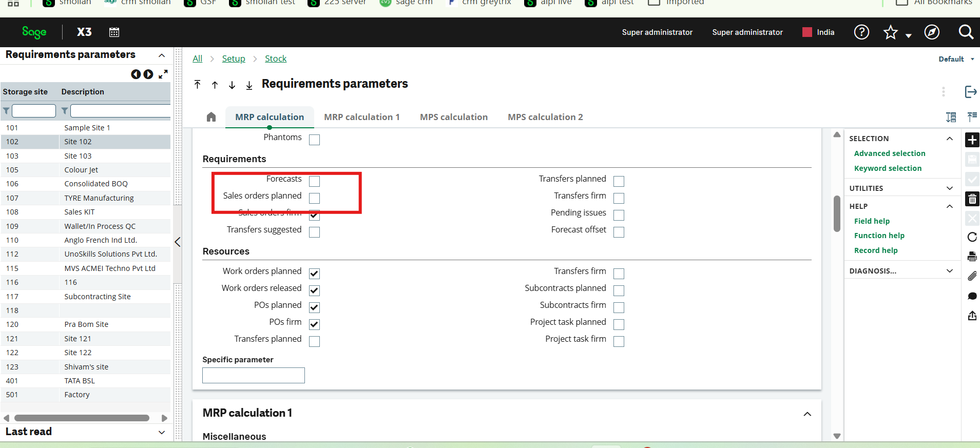Click the new record plus icon
The width and height of the screenshot is (980, 448).
pos(972,140)
